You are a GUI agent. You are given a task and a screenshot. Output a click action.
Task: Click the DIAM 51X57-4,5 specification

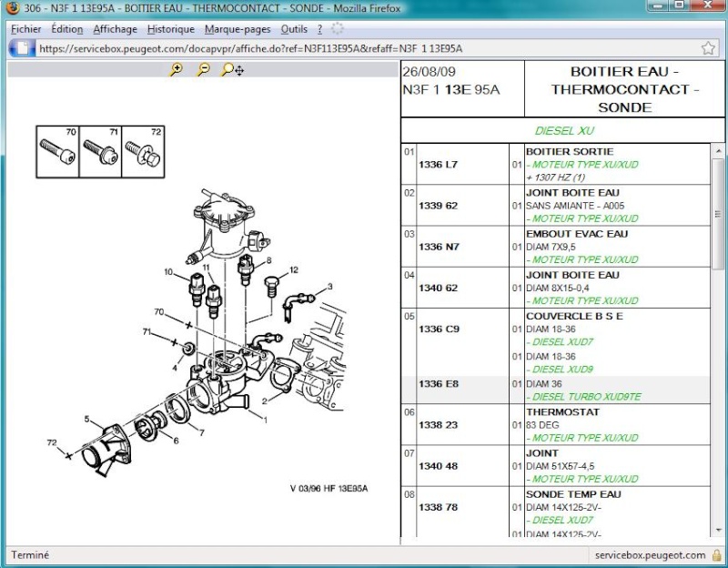pyautogui.click(x=560, y=466)
